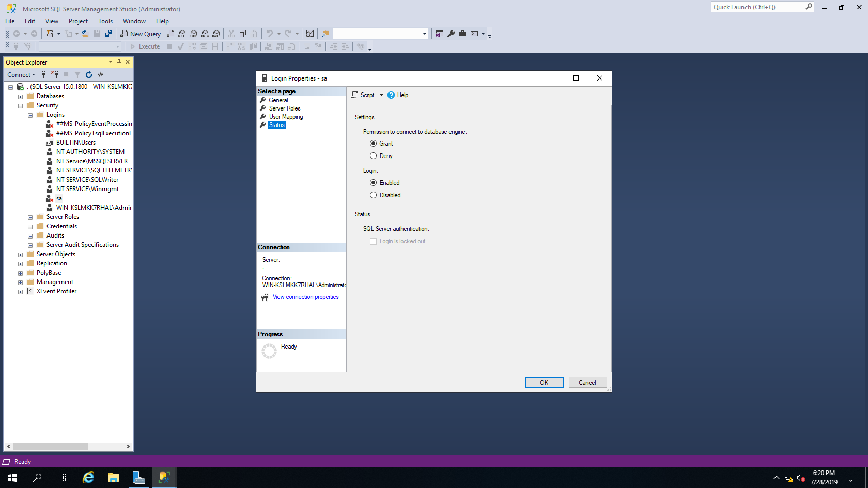868x488 pixels.
Task: Open Activity Monitor from Object Explorer toolbar
Action: [x=100, y=75]
